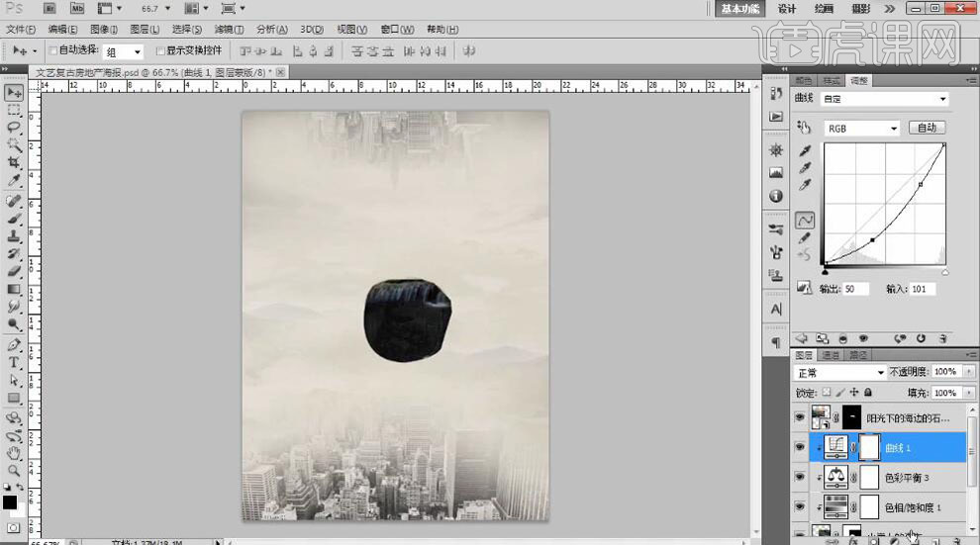This screenshot has height=545, width=980.
Task: Select the Rectangular Marquee tool
Action: coord(14,111)
